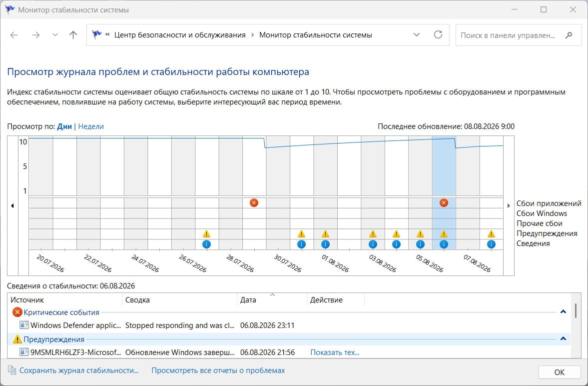The height and width of the screenshot is (386, 588).
Task: Click the information icon on 08.08.2026
Action: (x=491, y=244)
